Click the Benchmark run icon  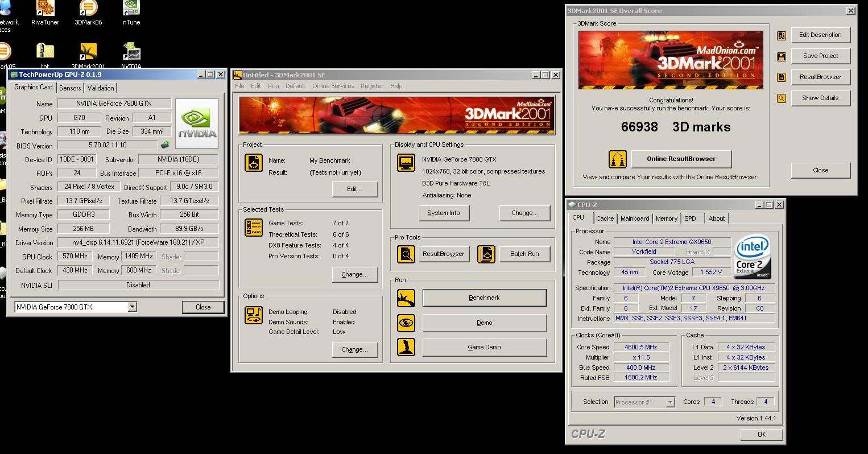pos(406,298)
